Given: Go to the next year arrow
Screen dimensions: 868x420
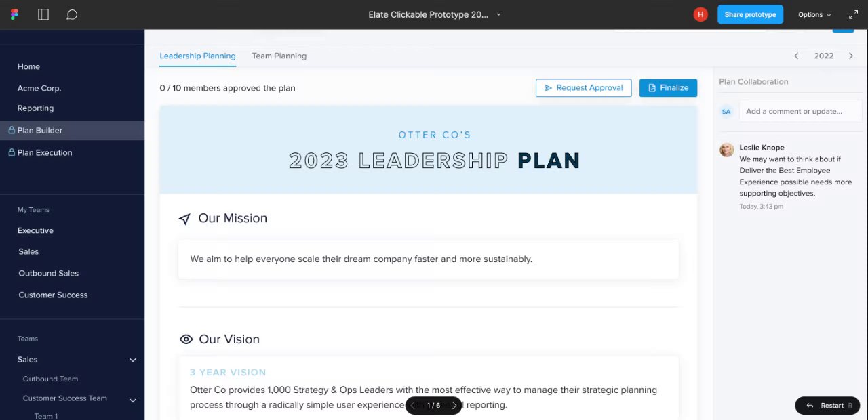Looking at the screenshot, I should tap(851, 56).
